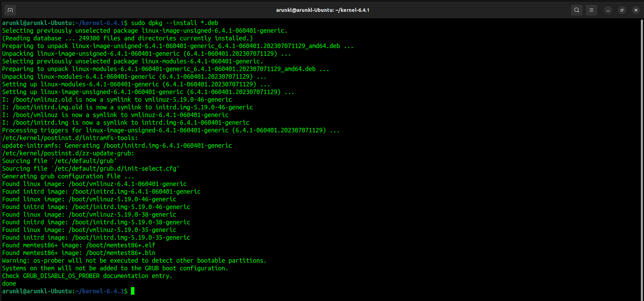Screen dimensions: 644x301
Task: Click 'Generating grub configuration file ...'
Action: [x=68, y=176]
